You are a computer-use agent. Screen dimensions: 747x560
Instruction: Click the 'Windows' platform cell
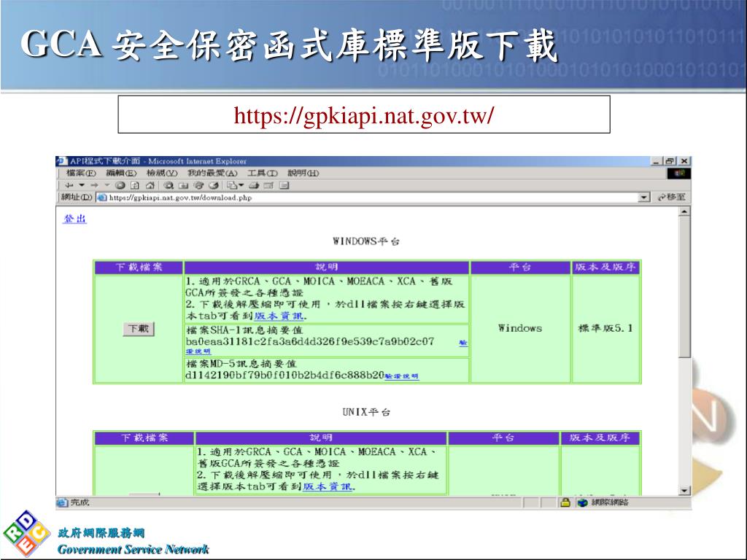point(520,328)
